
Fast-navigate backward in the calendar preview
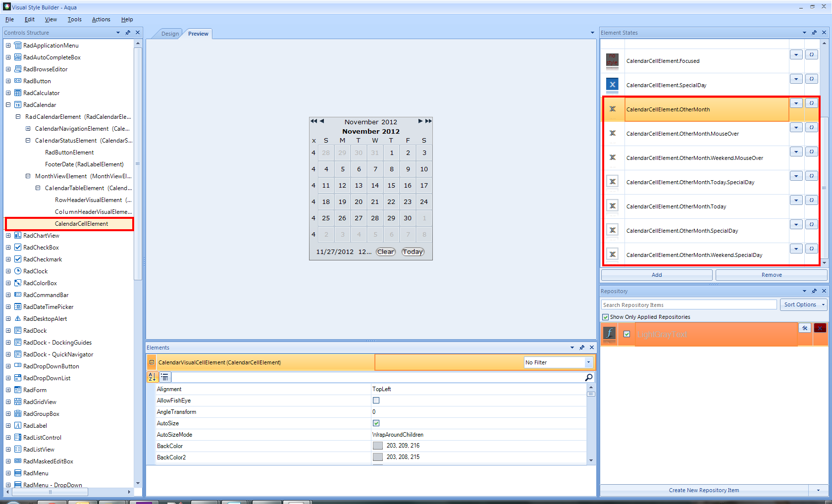313,121
